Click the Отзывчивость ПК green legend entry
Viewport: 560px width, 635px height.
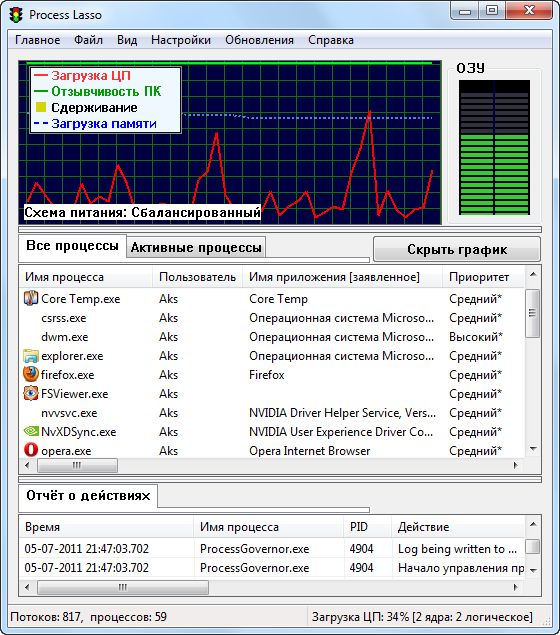point(98,92)
